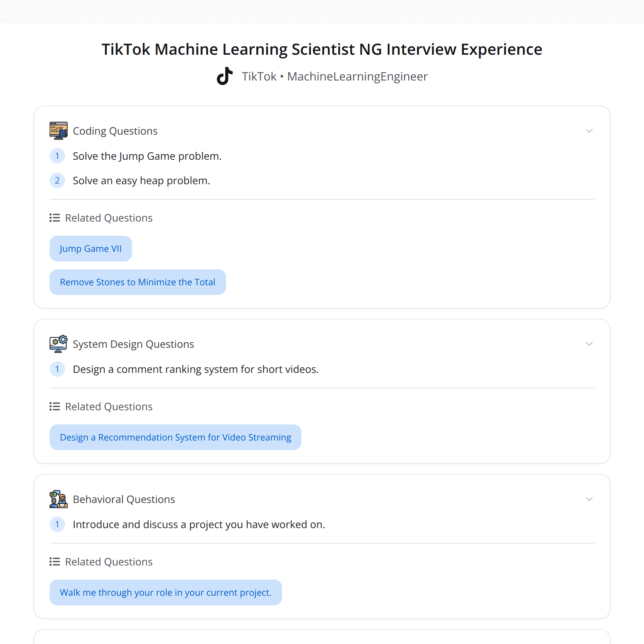Click badge 1 beside comment ranking system question
This screenshot has width=644, height=644.
coord(57,369)
